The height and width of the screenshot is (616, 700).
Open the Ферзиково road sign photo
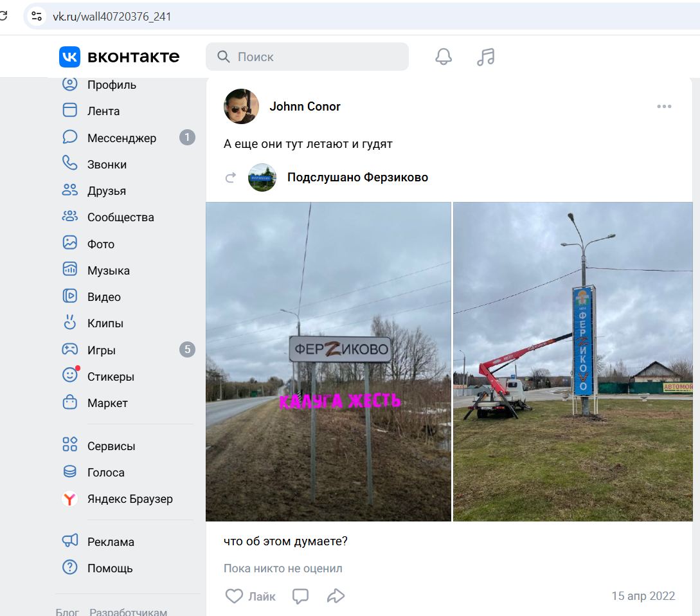[x=328, y=362]
